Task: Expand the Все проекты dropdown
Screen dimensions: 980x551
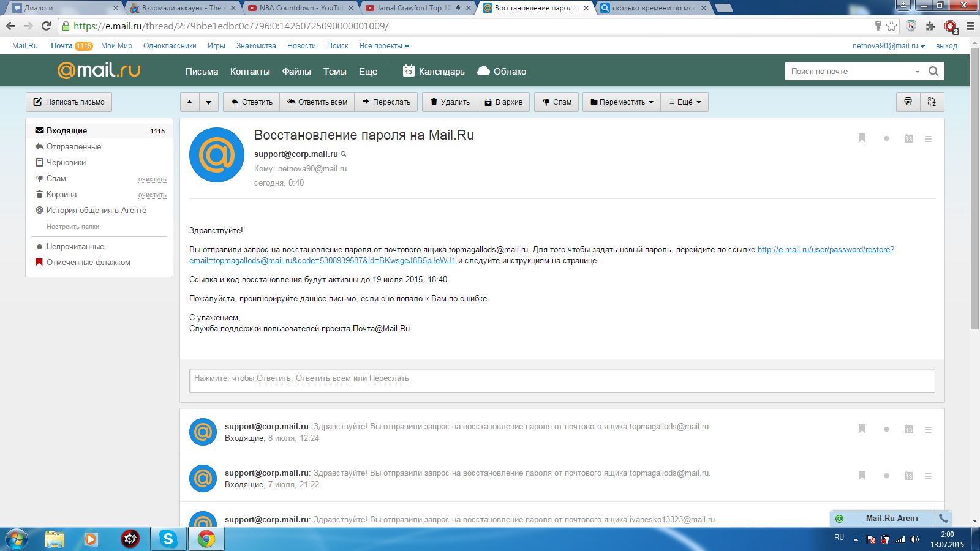Action: point(384,46)
